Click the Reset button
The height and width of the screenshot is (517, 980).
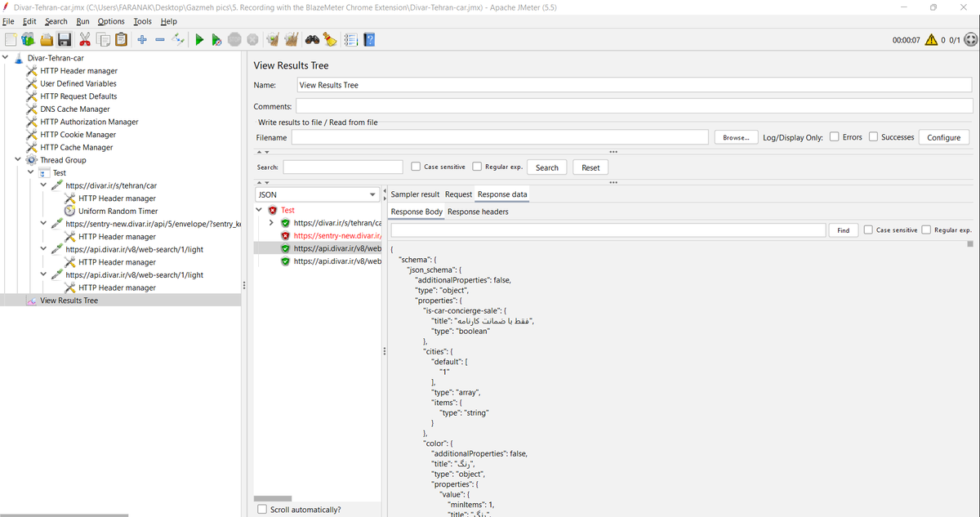[590, 167]
